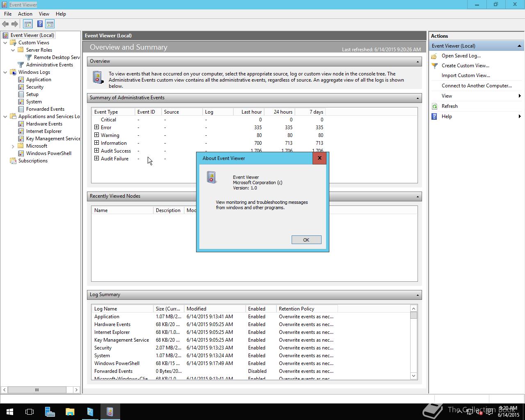This screenshot has height=420, width=525.
Task: Open the View submenu in Actions pane
Action: [x=476, y=96]
